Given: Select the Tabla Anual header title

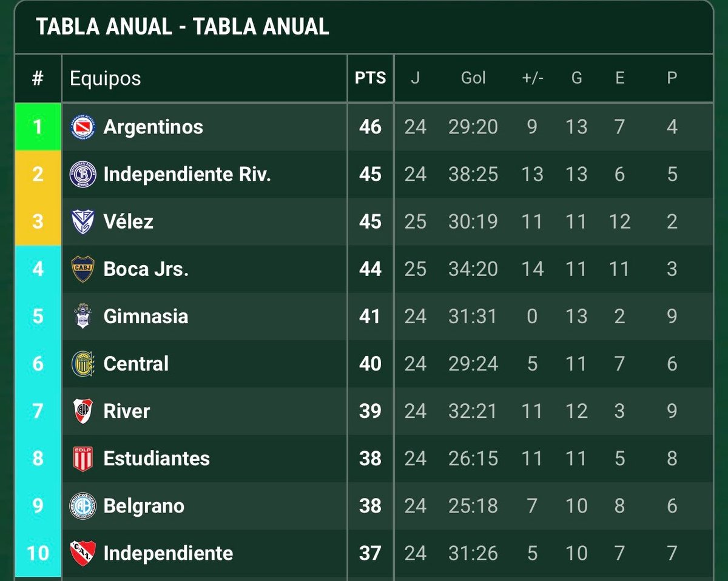Looking at the screenshot, I should click(x=183, y=27).
